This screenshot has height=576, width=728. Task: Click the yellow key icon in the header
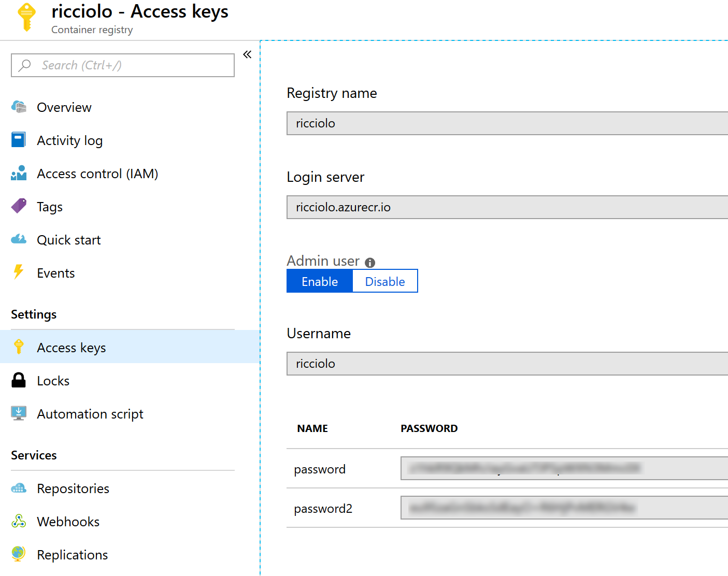point(26,17)
